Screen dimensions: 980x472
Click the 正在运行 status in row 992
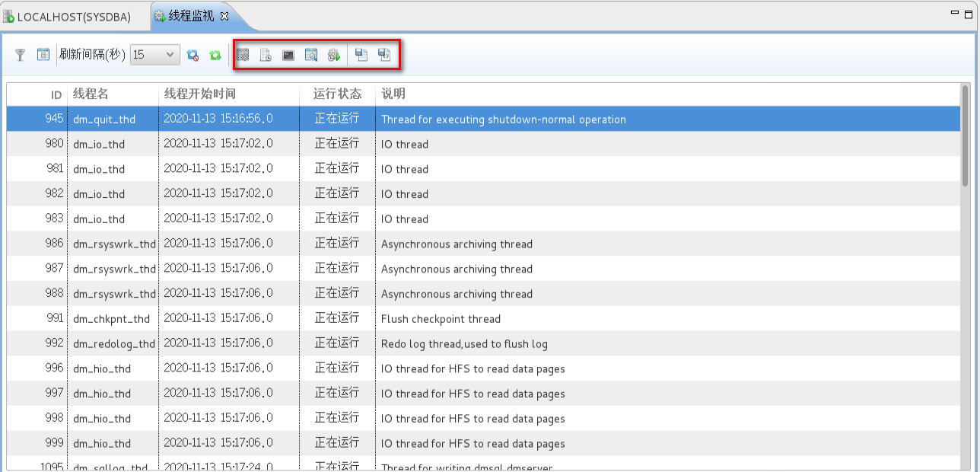(x=337, y=344)
